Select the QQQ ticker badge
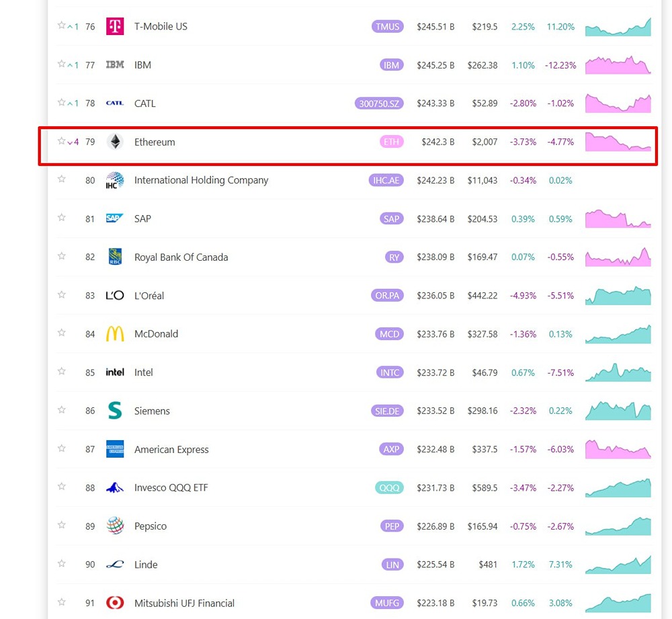This screenshot has width=672, height=619. click(389, 488)
